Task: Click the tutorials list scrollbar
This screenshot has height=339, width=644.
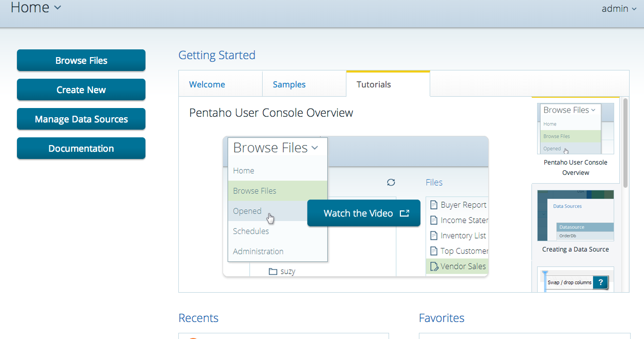Action: [x=625, y=142]
